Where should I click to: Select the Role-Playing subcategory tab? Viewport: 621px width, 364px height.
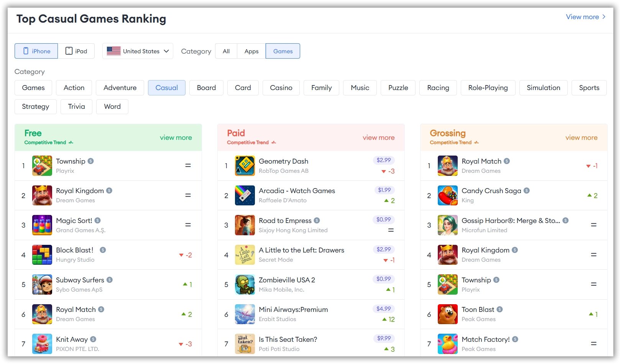(x=488, y=88)
